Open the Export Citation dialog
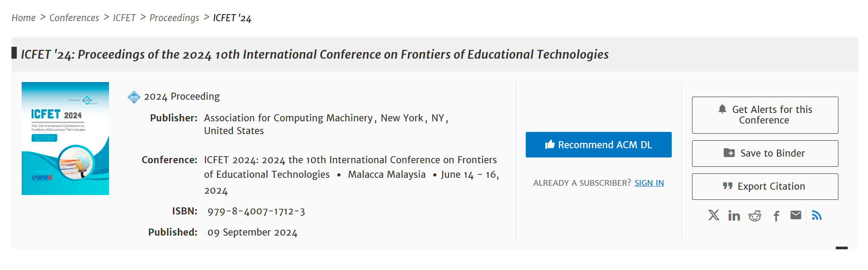 pyautogui.click(x=765, y=187)
